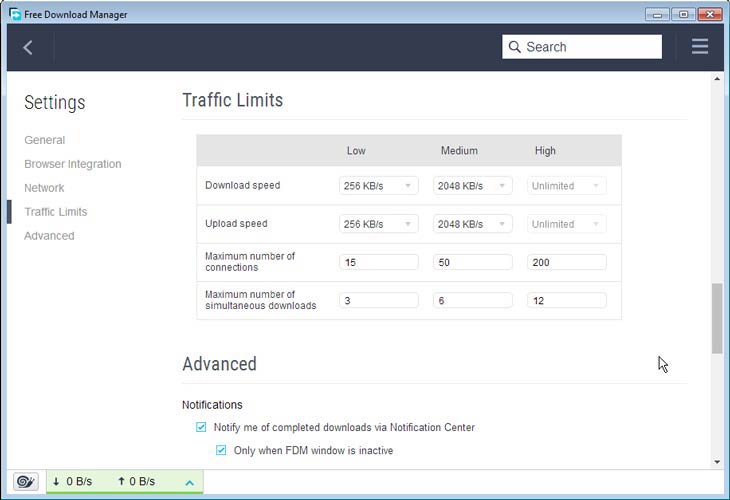Click the download speed 0 B/s indicator

click(72, 481)
